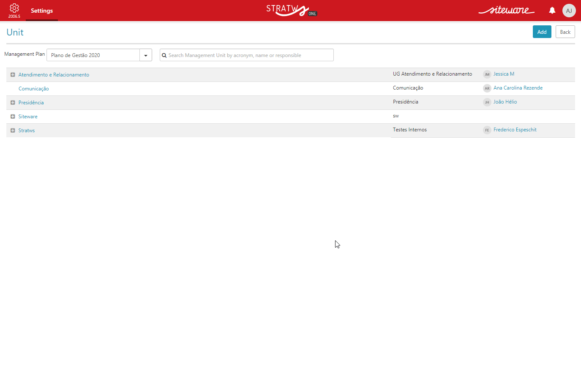Click the Stratws ONE logo

click(292, 10)
